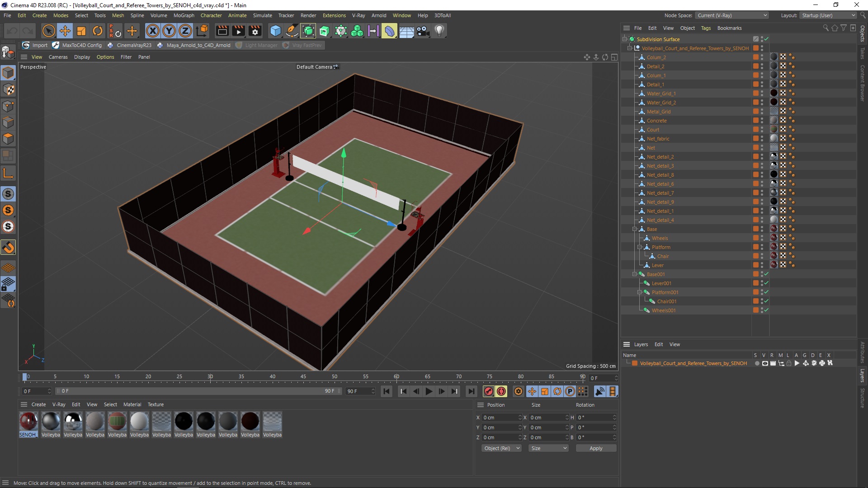Open Object manager Tags menu
The image size is (868, 488).
(x=706, y=28)
